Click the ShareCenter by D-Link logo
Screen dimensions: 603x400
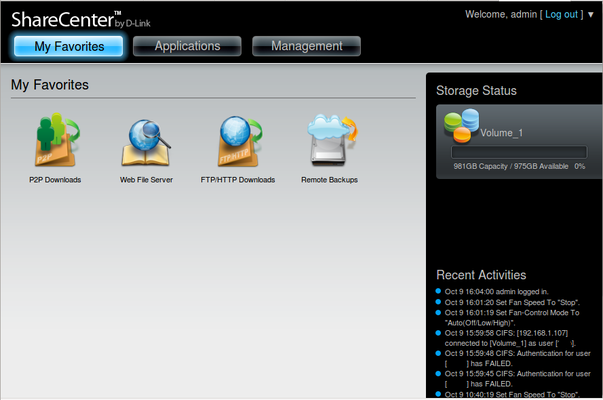coord(81,19)
